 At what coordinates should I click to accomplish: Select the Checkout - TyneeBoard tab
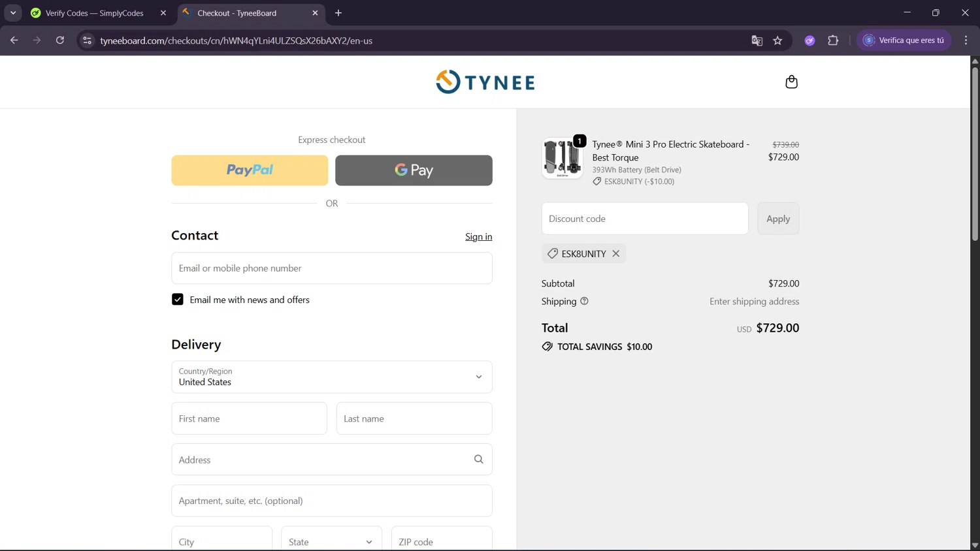(251, 13)
